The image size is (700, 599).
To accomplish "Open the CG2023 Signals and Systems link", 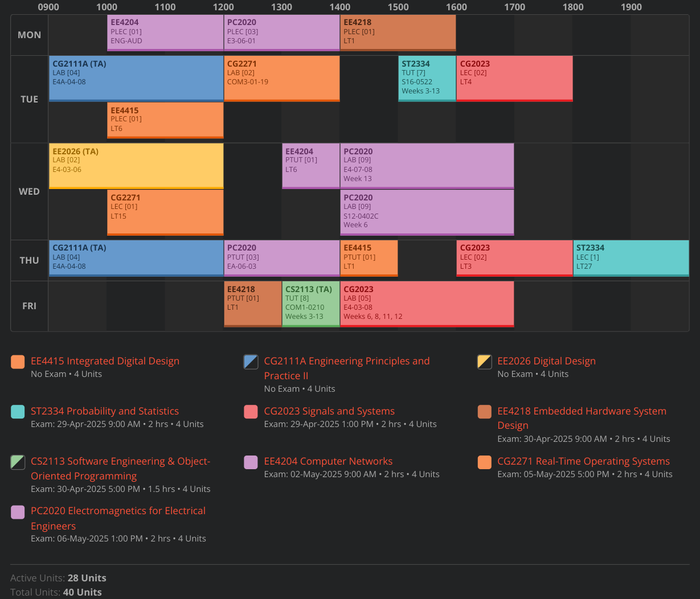I will 329,411.
